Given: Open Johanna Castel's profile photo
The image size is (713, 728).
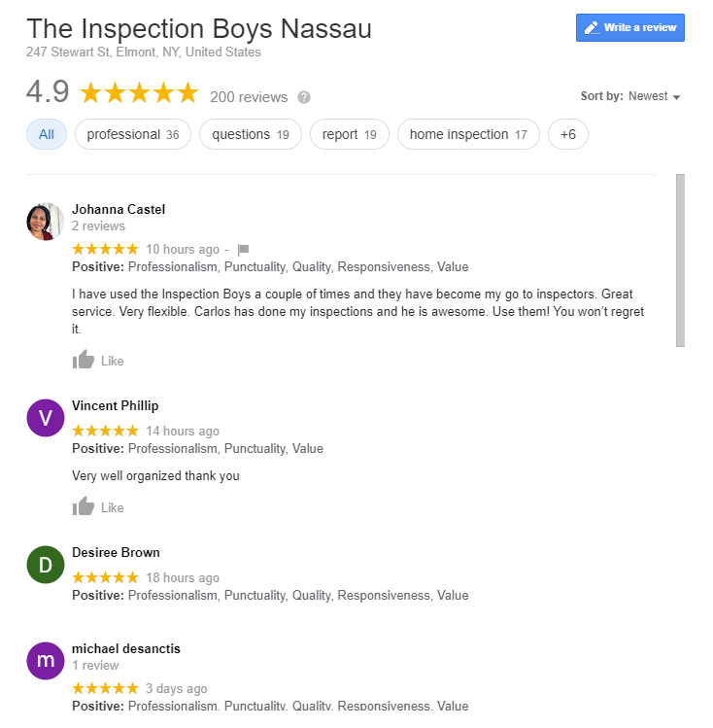Looking at the screenshot, I should [x=45, y=222].
